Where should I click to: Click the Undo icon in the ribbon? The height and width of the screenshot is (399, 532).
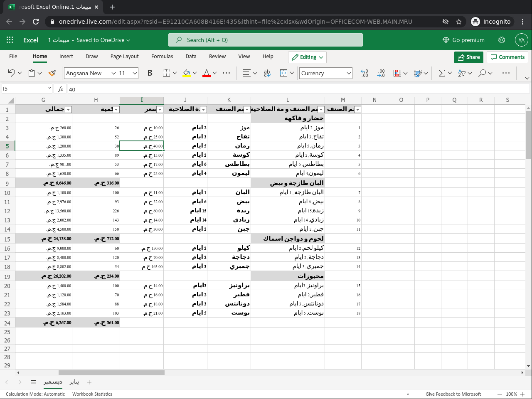pos(11,73)
